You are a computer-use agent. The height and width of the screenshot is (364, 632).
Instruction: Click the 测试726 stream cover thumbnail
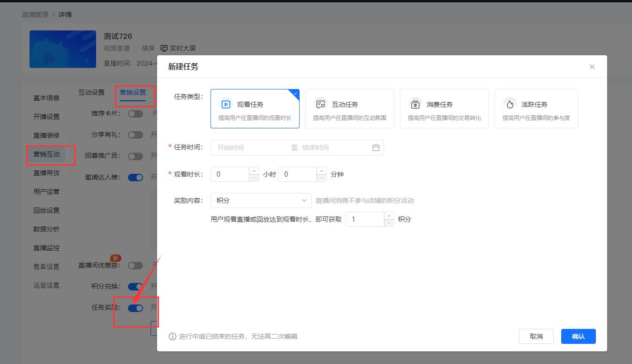(62, 49)
